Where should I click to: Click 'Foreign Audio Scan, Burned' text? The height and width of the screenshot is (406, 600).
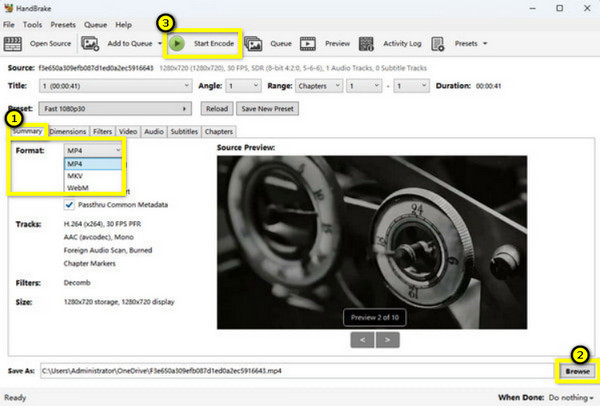click(x=108, y=250)
